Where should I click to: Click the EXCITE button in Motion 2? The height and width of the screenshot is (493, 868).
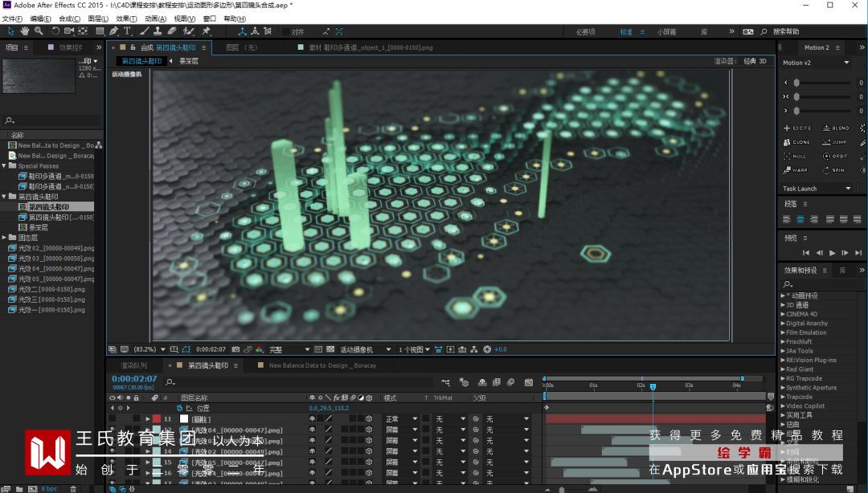click(x=797, y=128)
